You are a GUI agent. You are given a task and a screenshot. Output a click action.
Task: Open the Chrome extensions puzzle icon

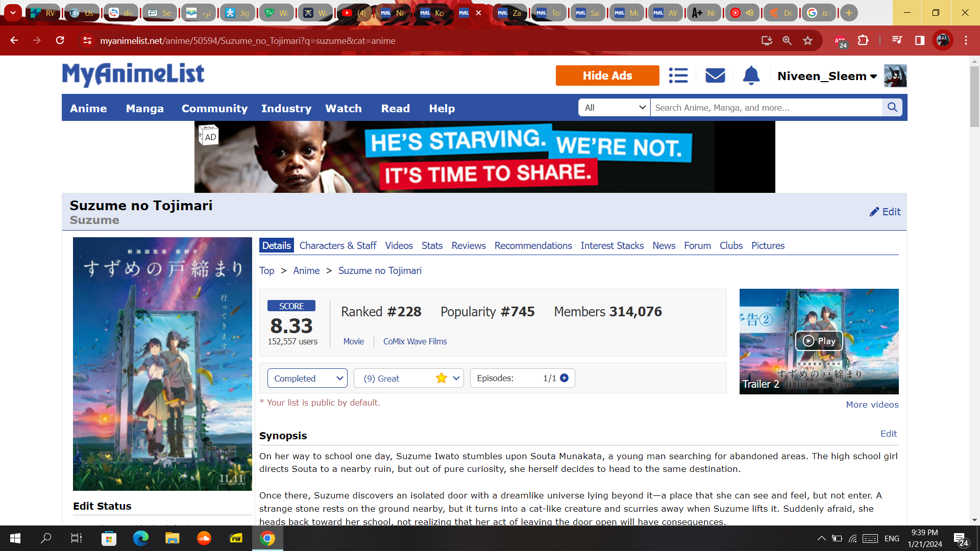click(863, 40)
